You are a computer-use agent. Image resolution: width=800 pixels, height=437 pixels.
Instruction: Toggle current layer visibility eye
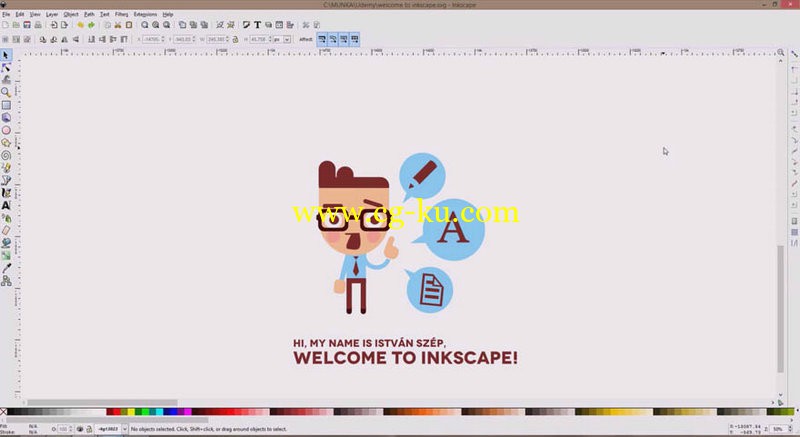(x=80, y=429)
